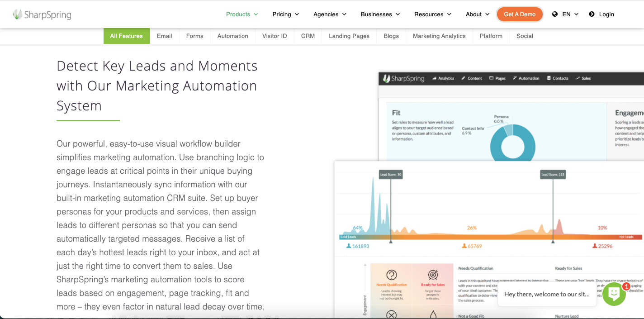Click the Cold Leads bar segment
644x319 pixels.
coord(365,237)
